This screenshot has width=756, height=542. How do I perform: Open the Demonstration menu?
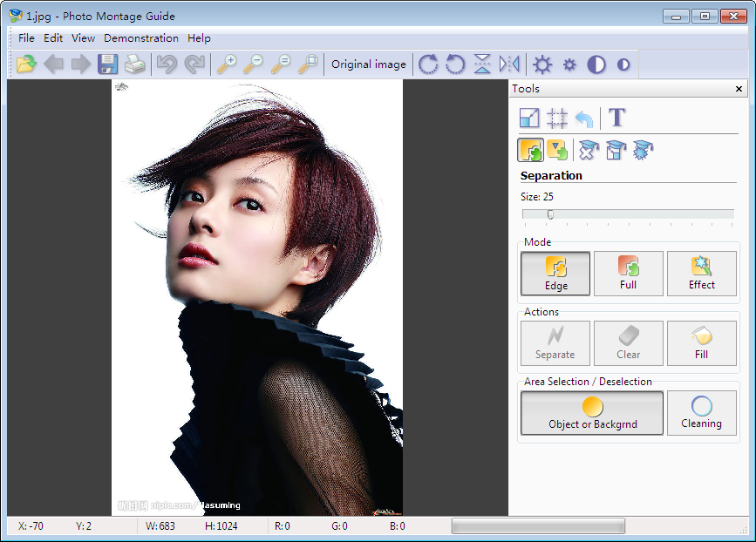coord(141,38)
